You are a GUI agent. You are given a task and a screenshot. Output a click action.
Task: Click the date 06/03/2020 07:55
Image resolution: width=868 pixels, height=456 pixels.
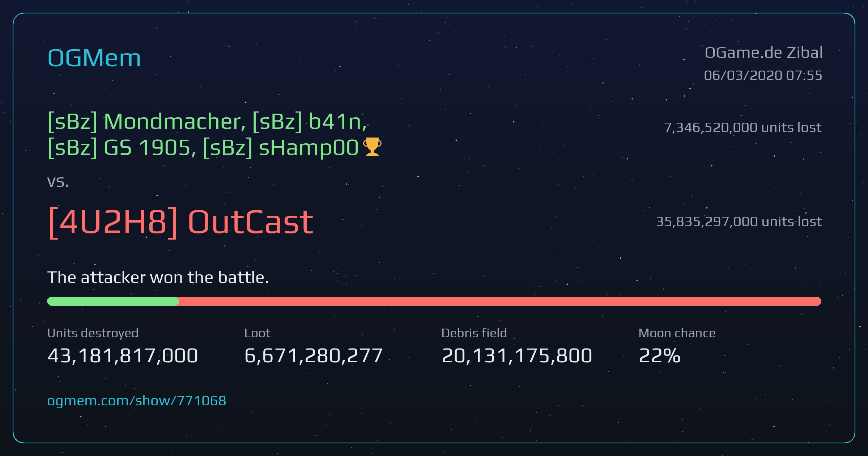(x=763, y=75)
